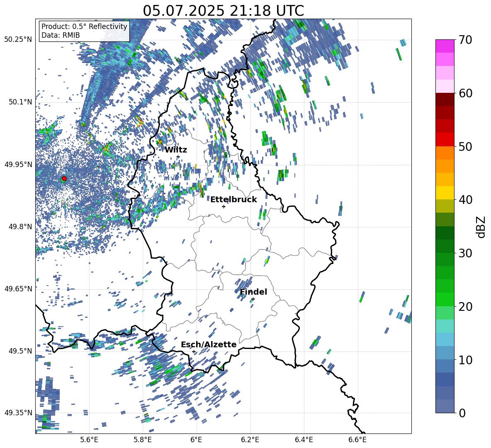Click the colorbar tick label 30
Screen dimensions: 491x448
[465, 253]
